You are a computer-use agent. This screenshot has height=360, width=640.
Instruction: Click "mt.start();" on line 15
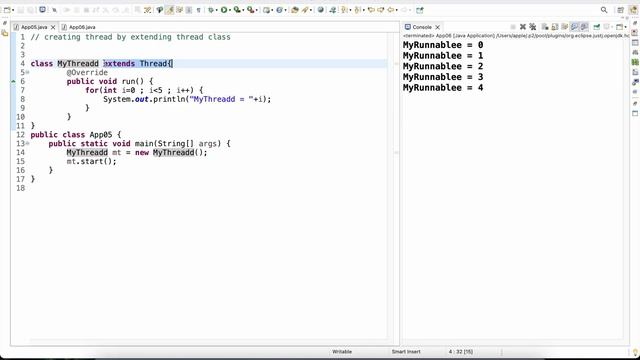point(91,161)
